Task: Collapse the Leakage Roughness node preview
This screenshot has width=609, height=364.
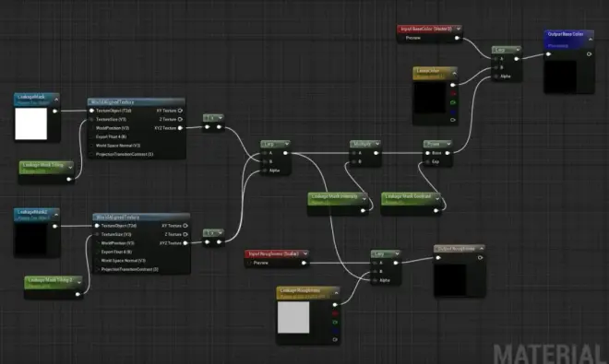Action: 337,292
